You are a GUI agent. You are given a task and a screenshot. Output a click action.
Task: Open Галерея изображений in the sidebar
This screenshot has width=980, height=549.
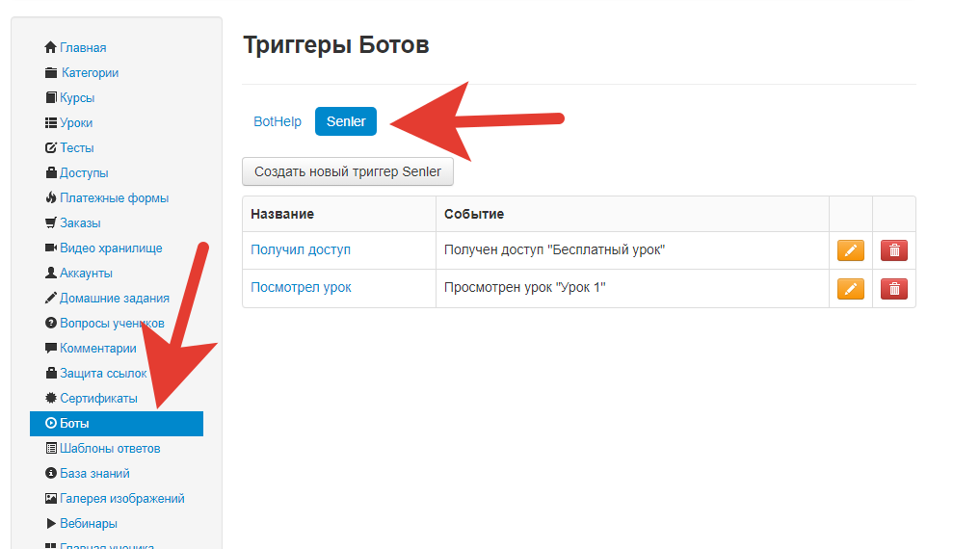coord(121,499)
